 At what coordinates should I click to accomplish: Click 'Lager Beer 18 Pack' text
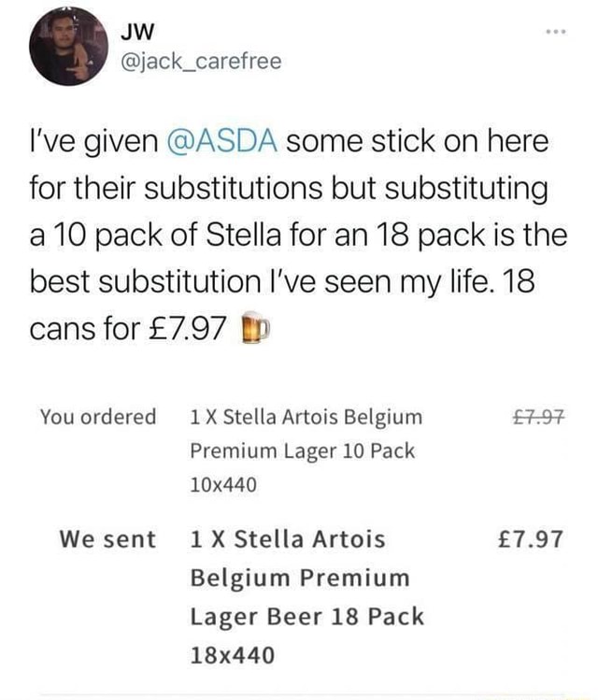(306, 617)
